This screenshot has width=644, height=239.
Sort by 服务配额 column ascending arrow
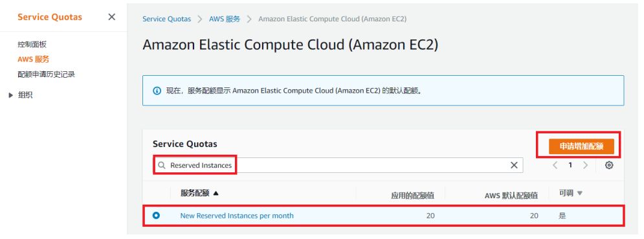[x=216, y=194]
